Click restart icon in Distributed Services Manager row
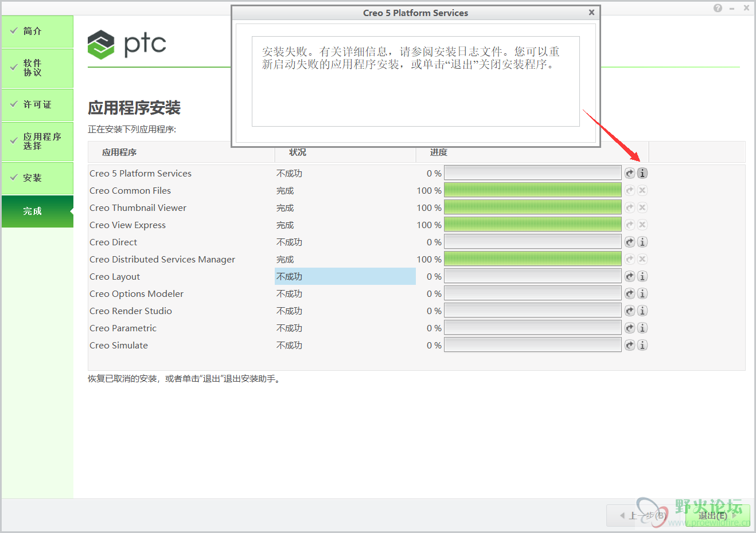 pos(630,259)
